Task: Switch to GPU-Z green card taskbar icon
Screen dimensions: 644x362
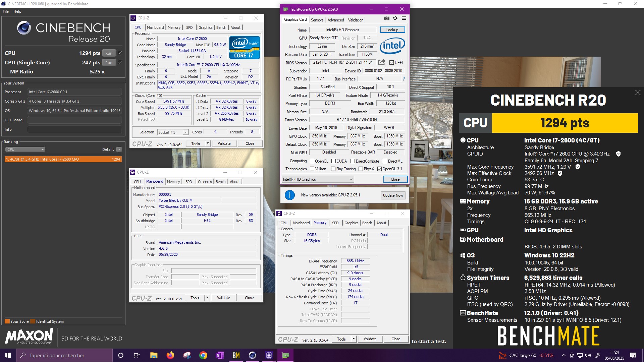Action: (x=285, y=355)
